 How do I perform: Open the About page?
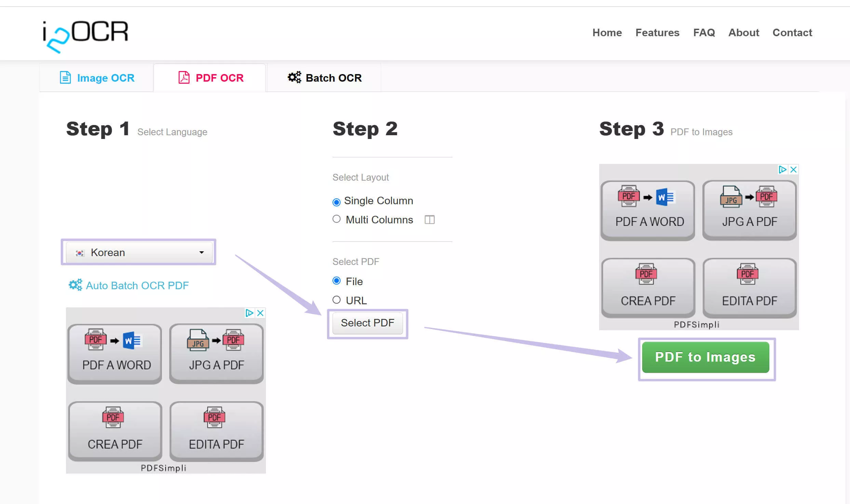pos(743,32)
